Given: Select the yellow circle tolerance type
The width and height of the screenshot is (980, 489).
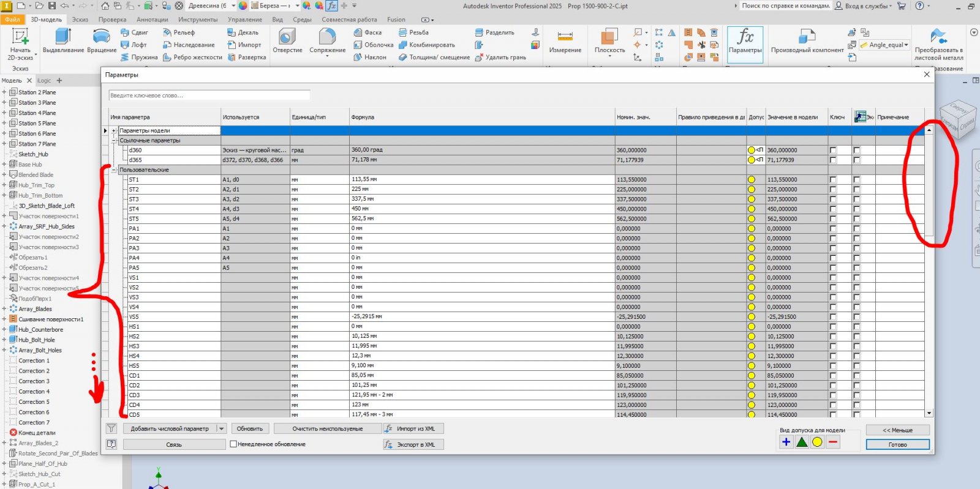Looking at the screenshot, I should [x=817, y=442].
